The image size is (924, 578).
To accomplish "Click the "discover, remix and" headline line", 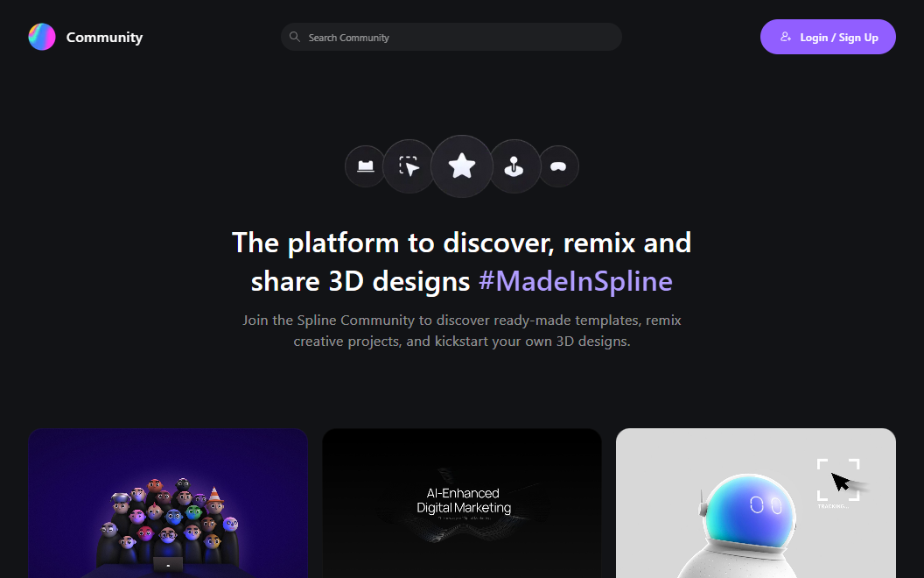I will (461, 242).
